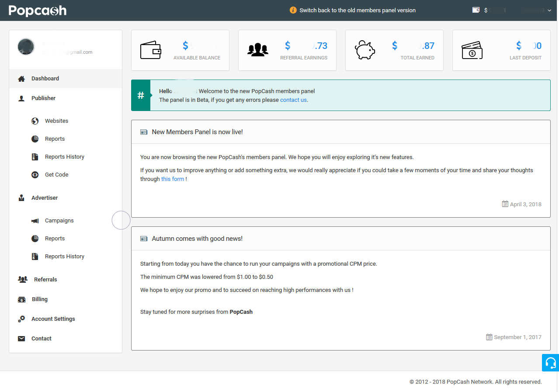Click the hash icon on welcome banner
Screen dimensions: 559x392
point(141,95)
